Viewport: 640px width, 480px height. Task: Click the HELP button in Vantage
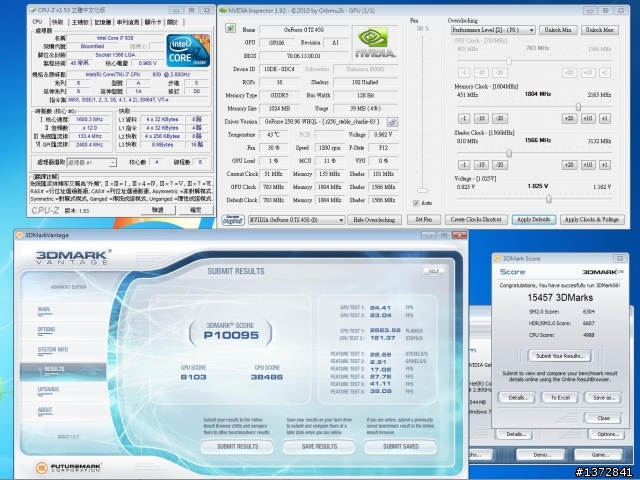433,271
